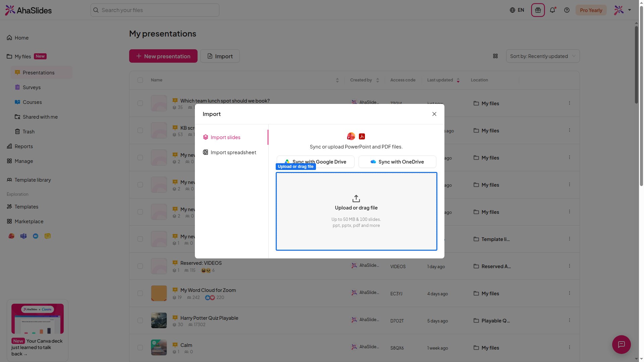Click Sync with Google Drive button
The width and height of the screenshot is (644, 362).
315,162
